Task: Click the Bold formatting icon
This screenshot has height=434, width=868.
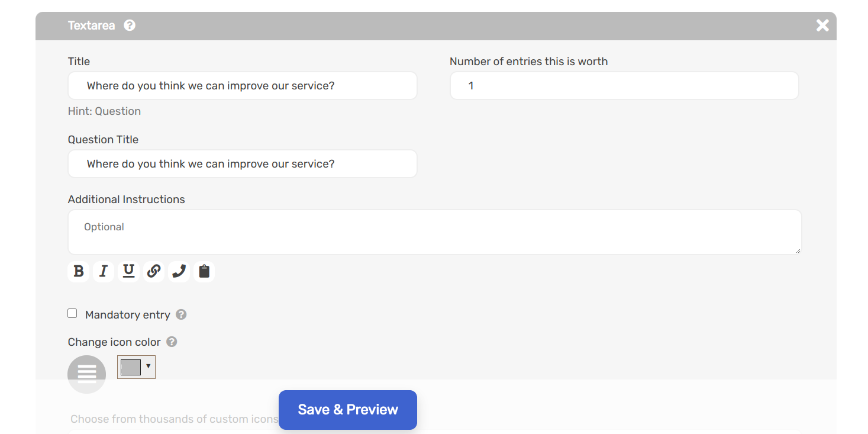Action: coord(78,271)
